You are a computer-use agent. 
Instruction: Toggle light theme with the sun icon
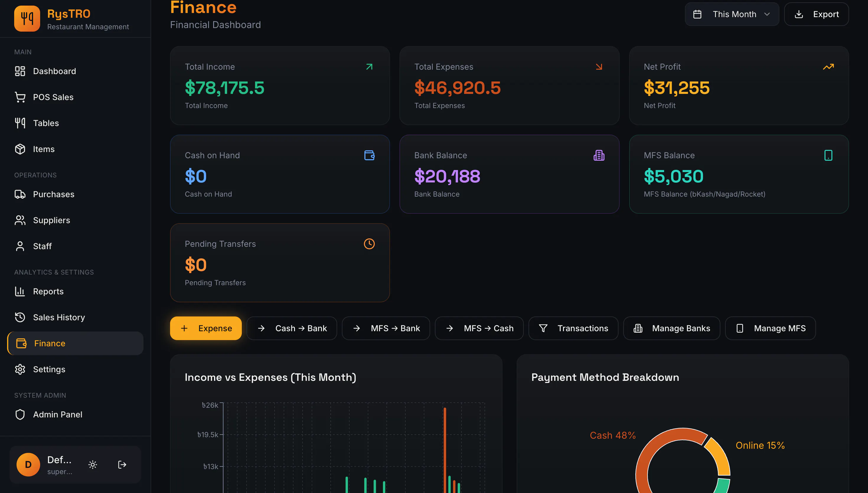93,465
